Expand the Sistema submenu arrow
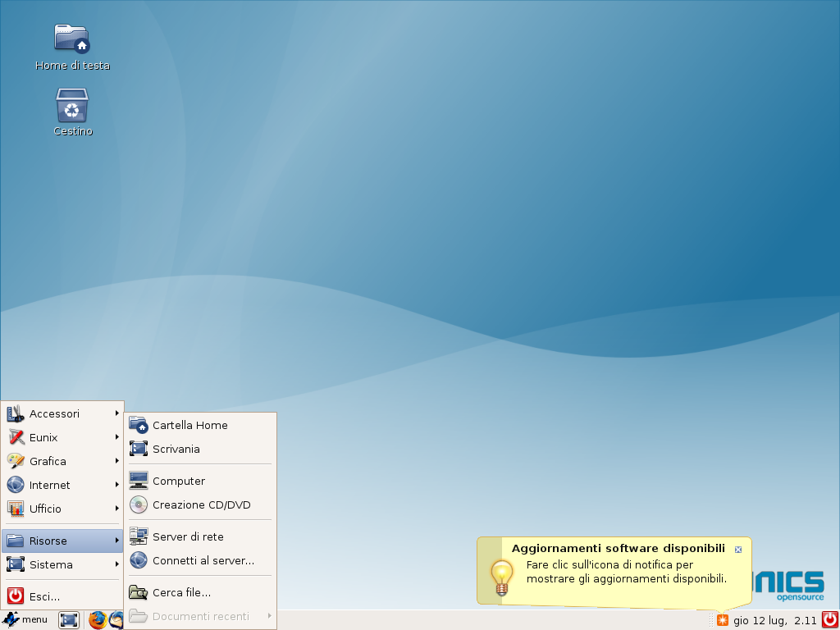This screenshot has width=840, height=630. (x=116, y=564)
